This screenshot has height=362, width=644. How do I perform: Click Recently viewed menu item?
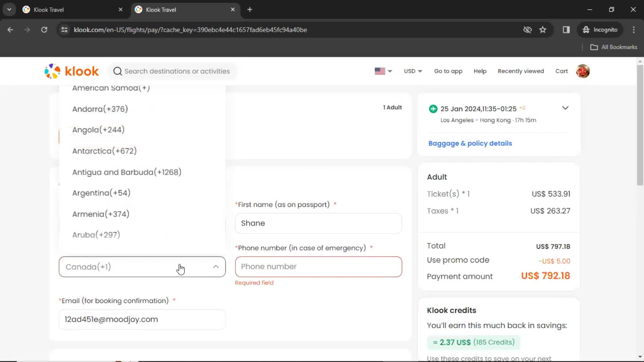[521, 71]
